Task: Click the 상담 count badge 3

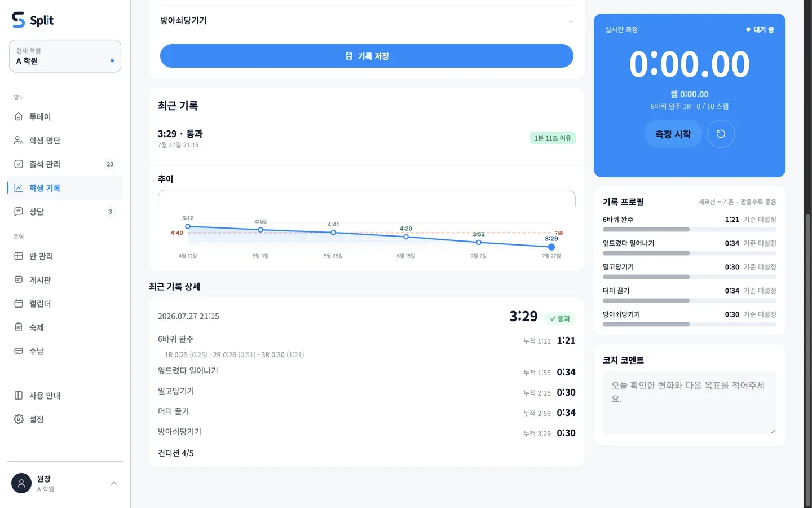Action: tap(110, 212)
